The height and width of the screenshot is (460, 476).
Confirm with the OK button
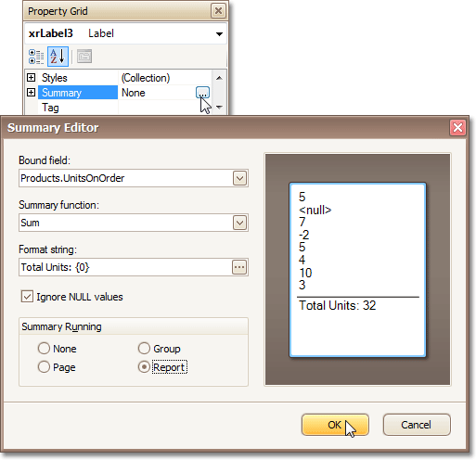(335, 425)
